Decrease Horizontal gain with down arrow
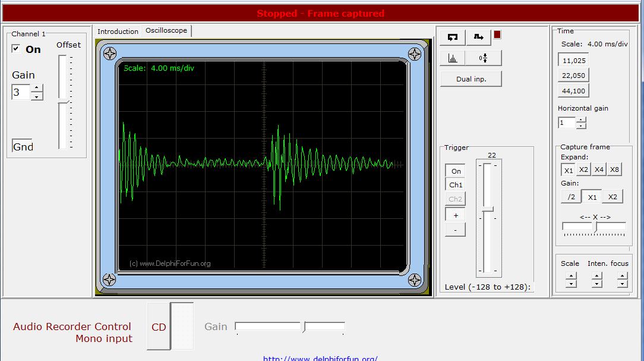 [x=581, y=126]
